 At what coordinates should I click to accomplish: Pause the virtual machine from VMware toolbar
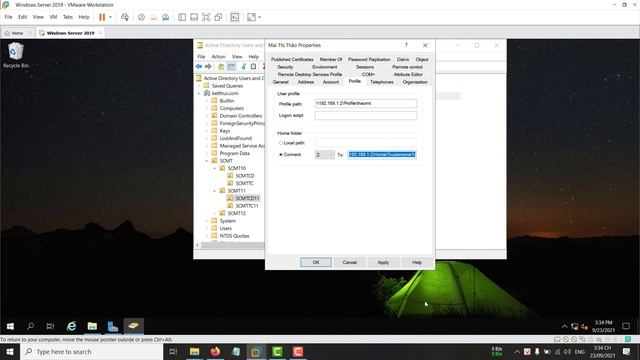tap(102, 17)
